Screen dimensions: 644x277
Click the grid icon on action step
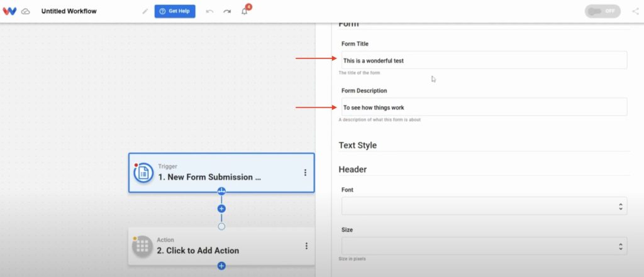tap(143, 246)
